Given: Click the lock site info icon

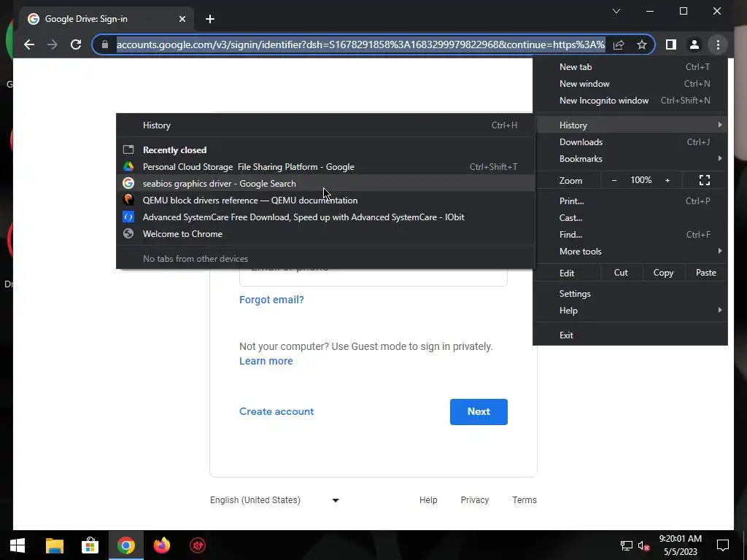Looking at the screenshot, I should (105, 44).
